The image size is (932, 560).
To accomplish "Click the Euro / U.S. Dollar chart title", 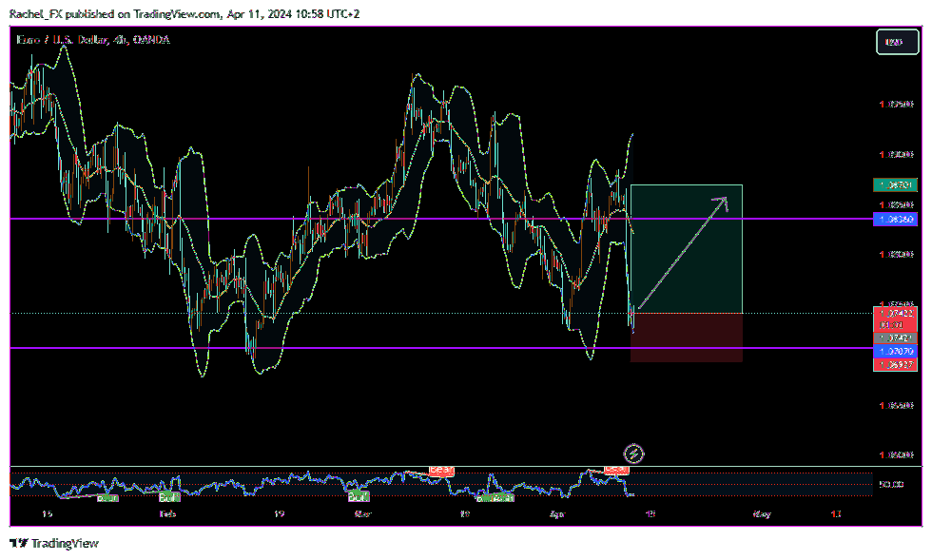I will click(x=93, y=40).
